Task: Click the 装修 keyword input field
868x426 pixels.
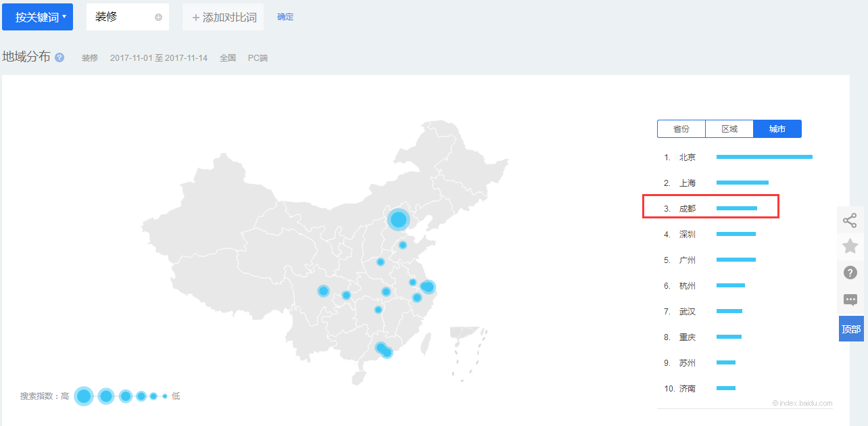Action: (128, 17)
